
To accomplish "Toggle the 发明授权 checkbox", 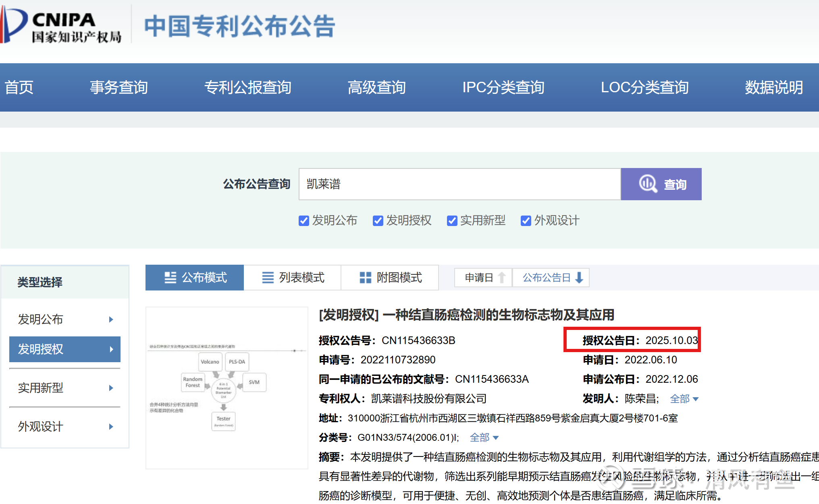I will pyautogui.click(x=378, y=221).
